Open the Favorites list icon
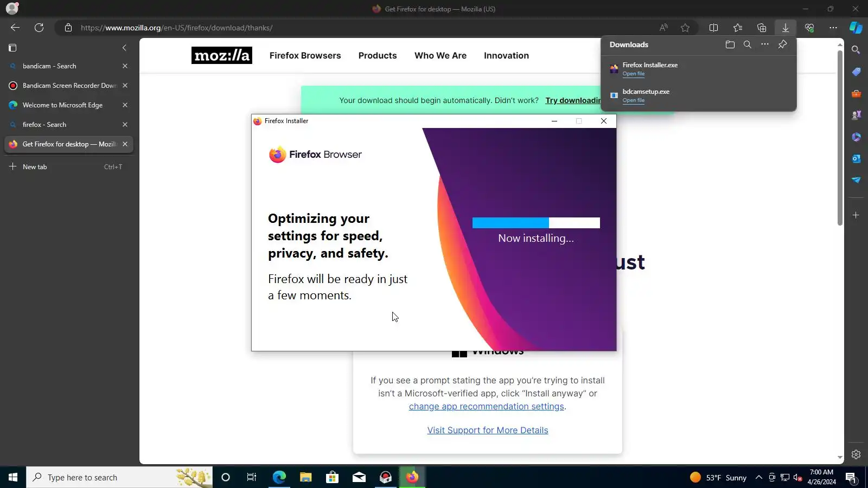868x488 pixels. click(738, 28)
